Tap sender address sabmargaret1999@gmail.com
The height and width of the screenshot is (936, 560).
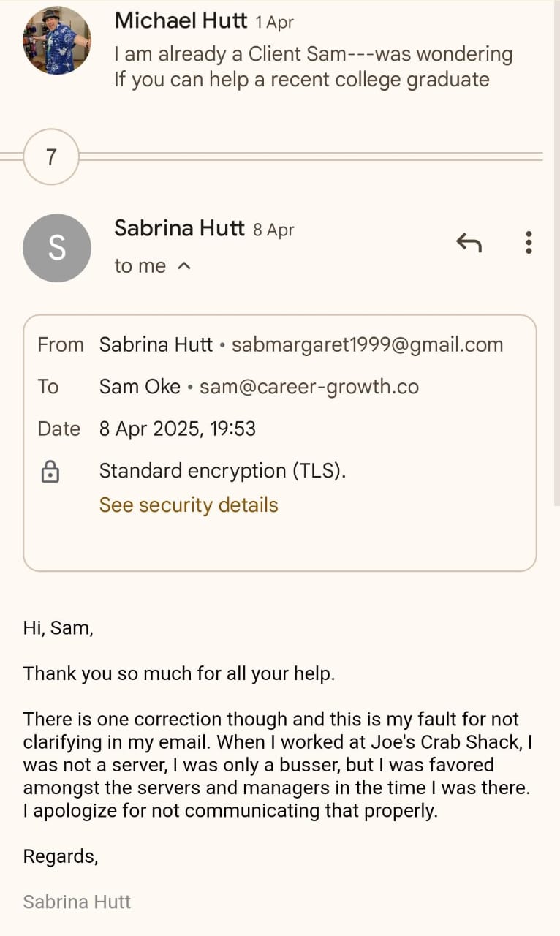[367, 344]
